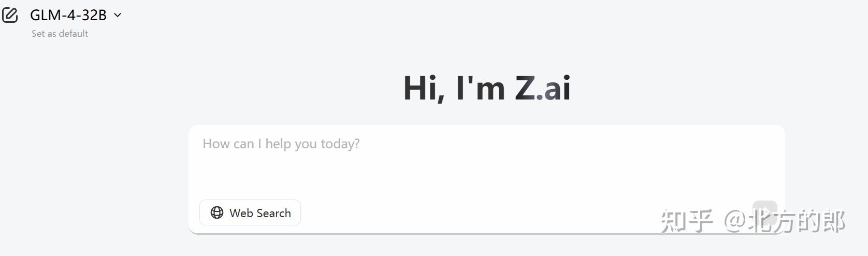This screenshot has height=256, width=868.
Task: Submit the prompt using the send icon
Action: point(764,212)
